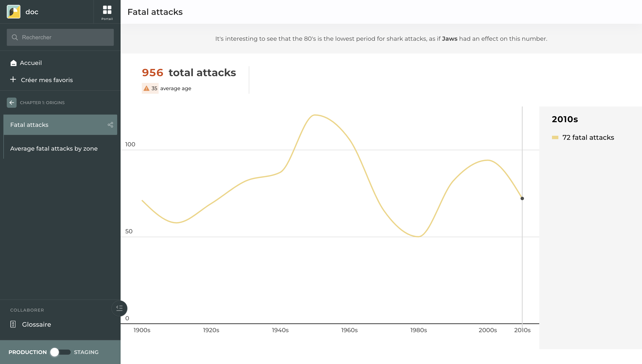Click the yellow fatal attacks legend swatch

click(555, 137)
